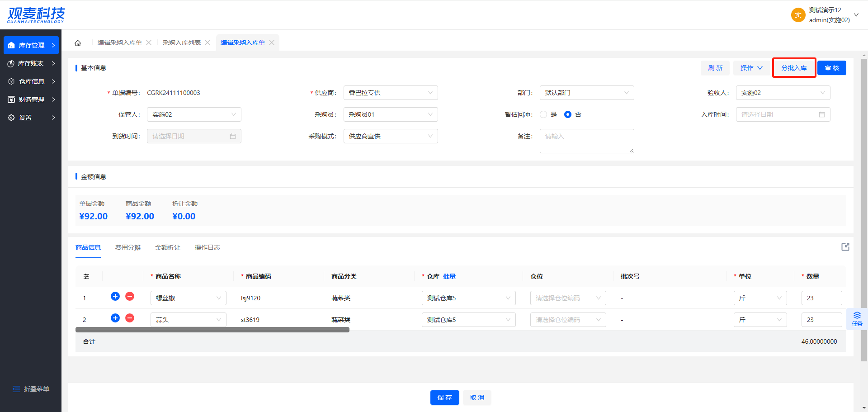
Task: Select 是 for 暂估回冲
Action: tap(543, 114)
